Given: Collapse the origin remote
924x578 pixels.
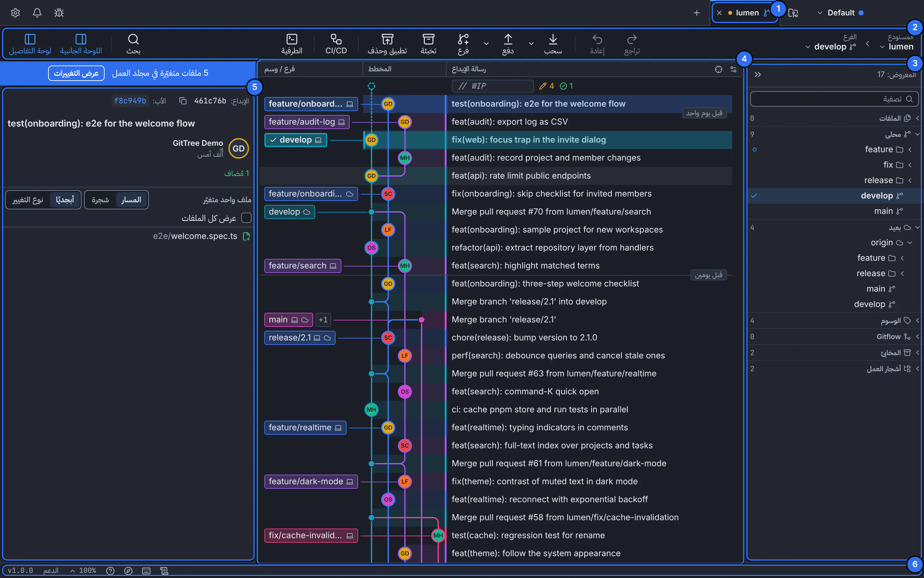Looking at the screenshot, I should pyautogui.click(x=910, y=243).
